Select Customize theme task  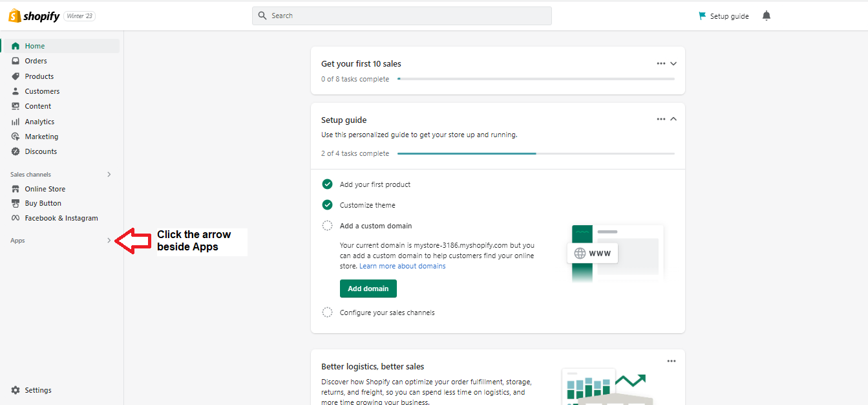pos(367,205)
